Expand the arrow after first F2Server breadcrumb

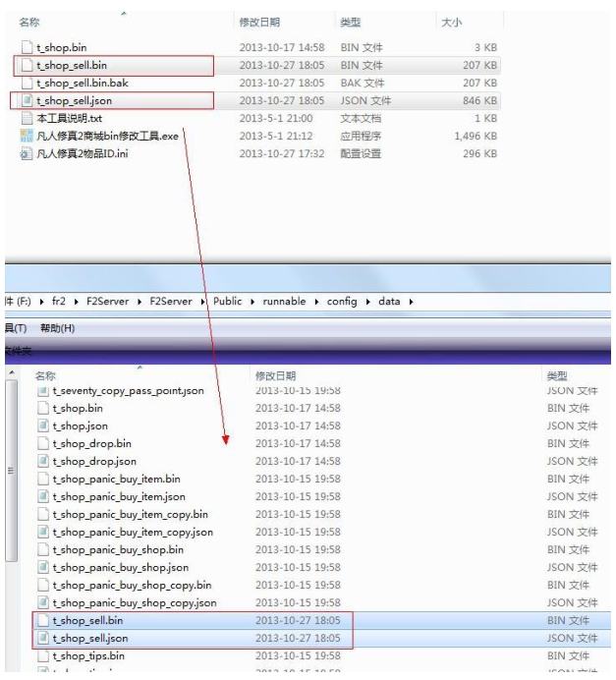[x=140, y=302]
